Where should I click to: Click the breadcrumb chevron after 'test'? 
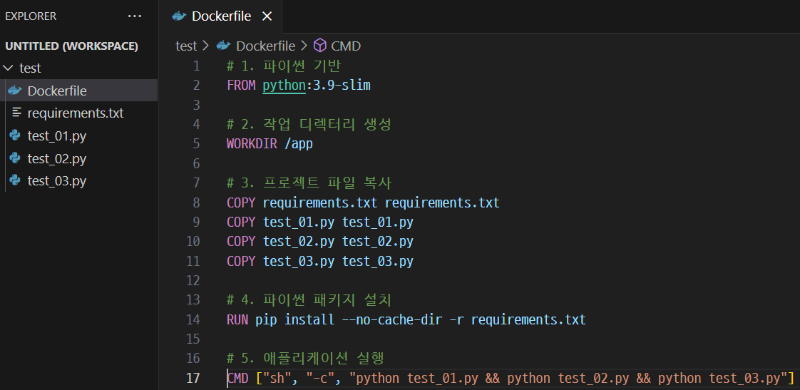click(206, 46)
